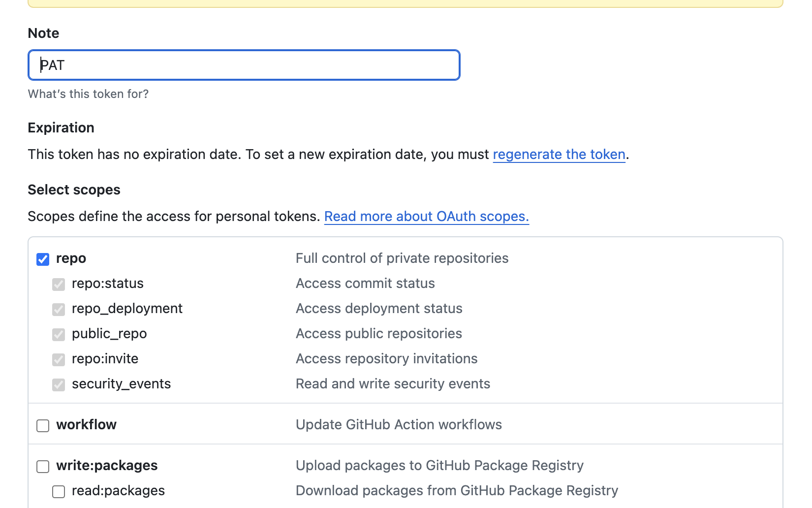Click 'Update GitHub Action workflows' description
The image size is (812, 508).
[x=399, y=425]
